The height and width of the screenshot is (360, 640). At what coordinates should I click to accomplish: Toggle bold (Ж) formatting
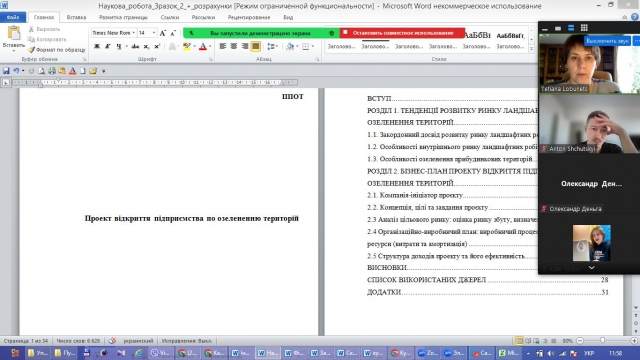pos(97,47)
